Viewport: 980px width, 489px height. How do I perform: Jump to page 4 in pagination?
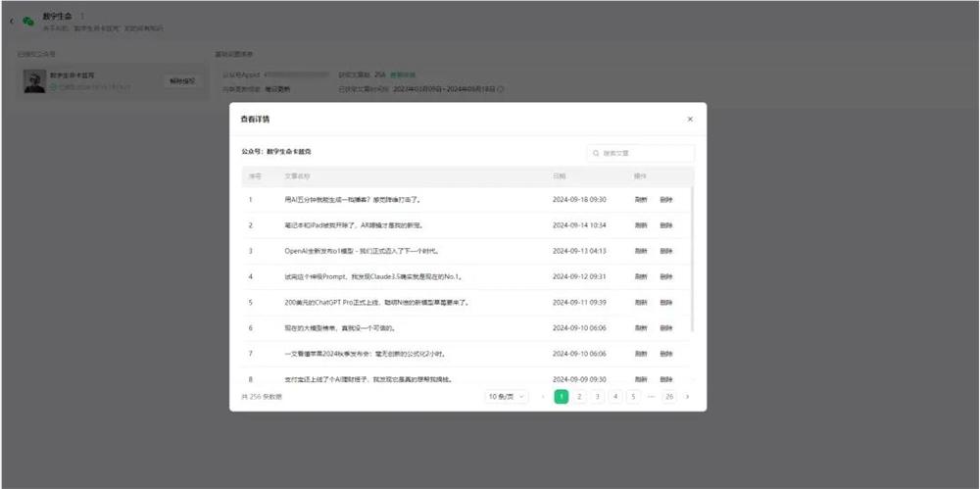tap(615, 397)
